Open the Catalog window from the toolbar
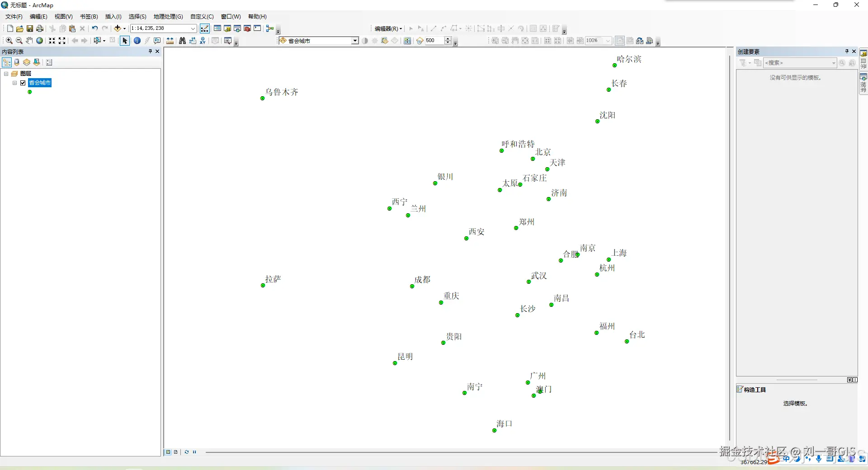 [x=227, y=28]
